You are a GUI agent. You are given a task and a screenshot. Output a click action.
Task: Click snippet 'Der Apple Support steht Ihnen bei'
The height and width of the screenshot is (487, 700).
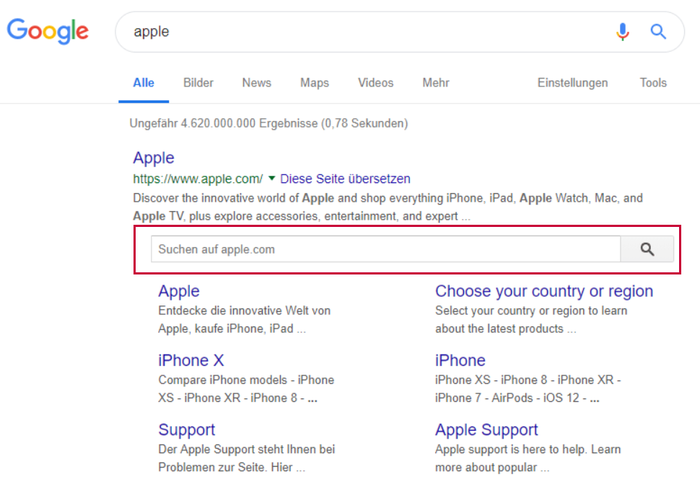pyautogui.click(x=246, y=449)
